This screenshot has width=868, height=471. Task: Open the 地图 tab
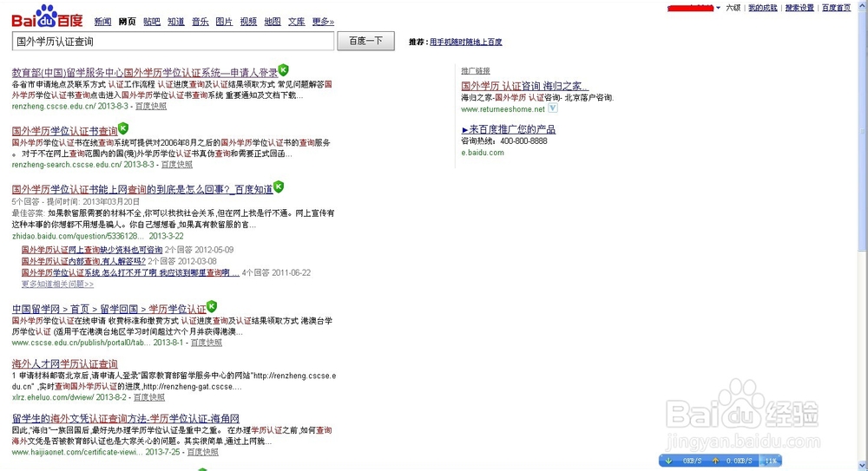coord(273,22)
